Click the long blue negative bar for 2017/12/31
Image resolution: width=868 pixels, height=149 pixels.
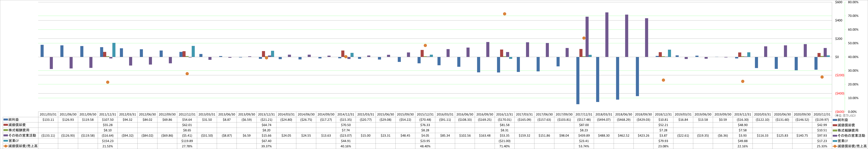pyautogui.click(x=578, y=80)
